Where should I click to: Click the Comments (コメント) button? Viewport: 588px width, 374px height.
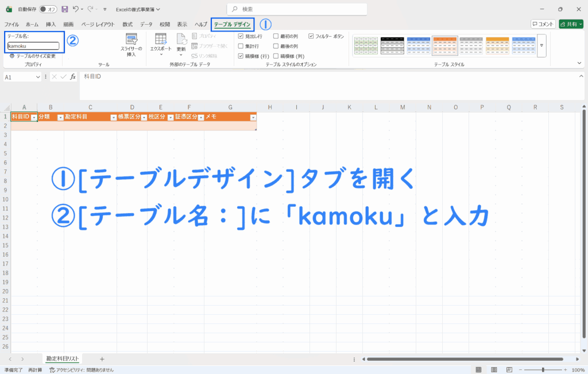543,24
